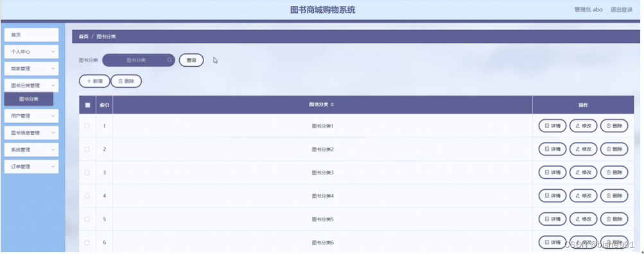Expand the 商家管理 sidebar menu
Screen dimensions: 644x254
tap(31, 69)
